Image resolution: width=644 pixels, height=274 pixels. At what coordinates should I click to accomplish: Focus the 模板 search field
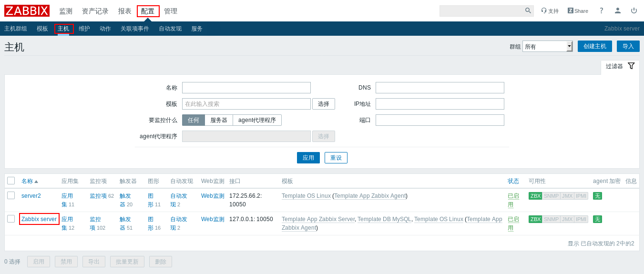point(246,104)
